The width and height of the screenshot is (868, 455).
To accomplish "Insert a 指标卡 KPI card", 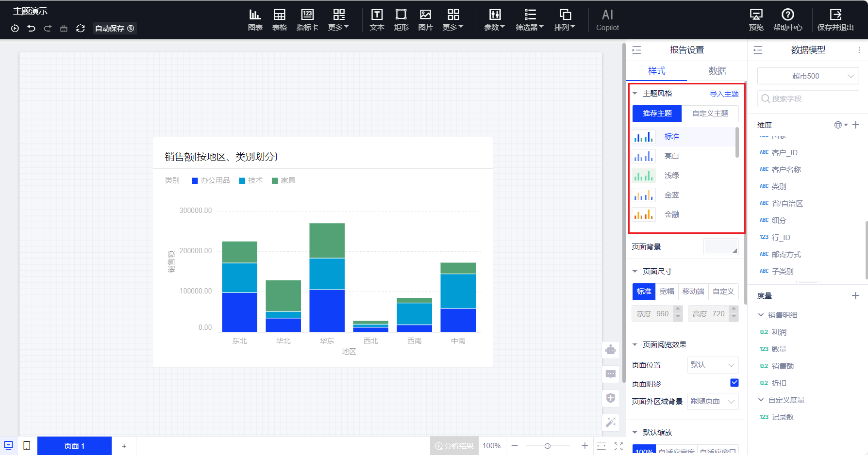I will tap(307, 20).
